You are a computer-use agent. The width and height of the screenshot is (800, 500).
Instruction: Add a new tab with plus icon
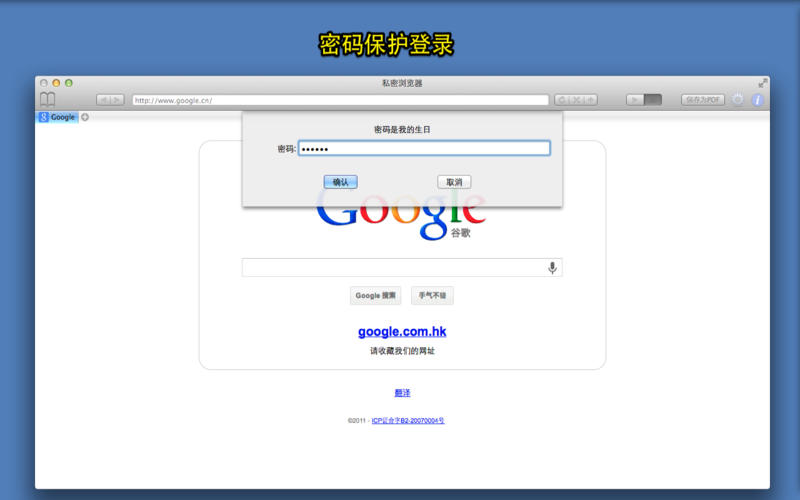(x=85, y=117)
